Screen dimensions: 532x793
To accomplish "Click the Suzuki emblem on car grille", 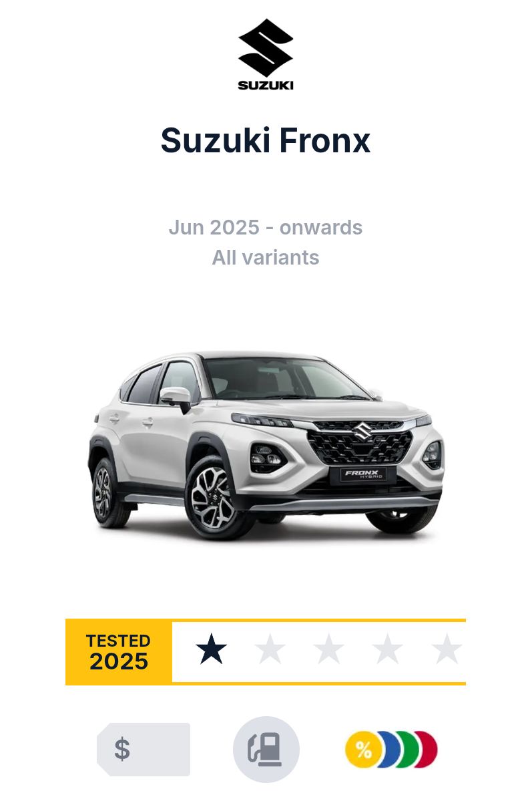I will tap(362, 431).
